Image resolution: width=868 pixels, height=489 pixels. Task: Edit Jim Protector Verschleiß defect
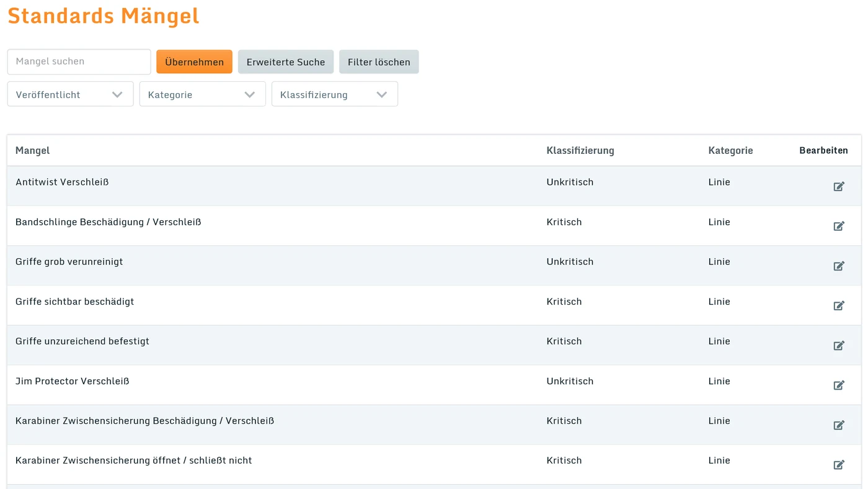pyautogui.click(x=839, y=385)
